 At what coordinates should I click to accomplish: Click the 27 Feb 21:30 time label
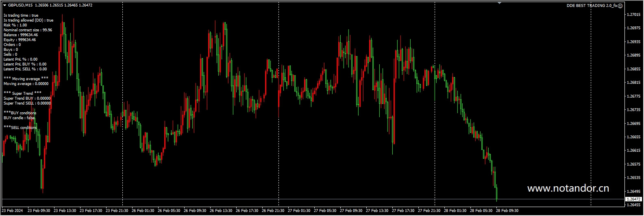coord(429,211)
